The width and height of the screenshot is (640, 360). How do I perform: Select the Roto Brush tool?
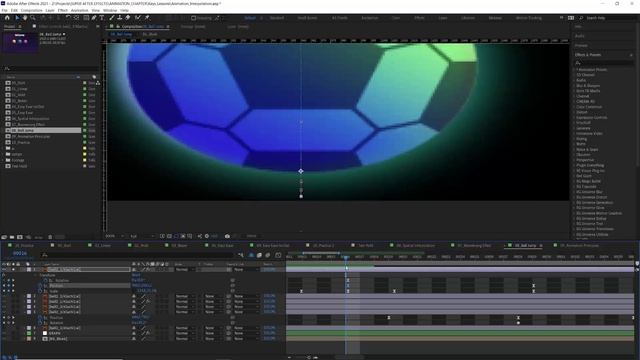pos(138,18)
